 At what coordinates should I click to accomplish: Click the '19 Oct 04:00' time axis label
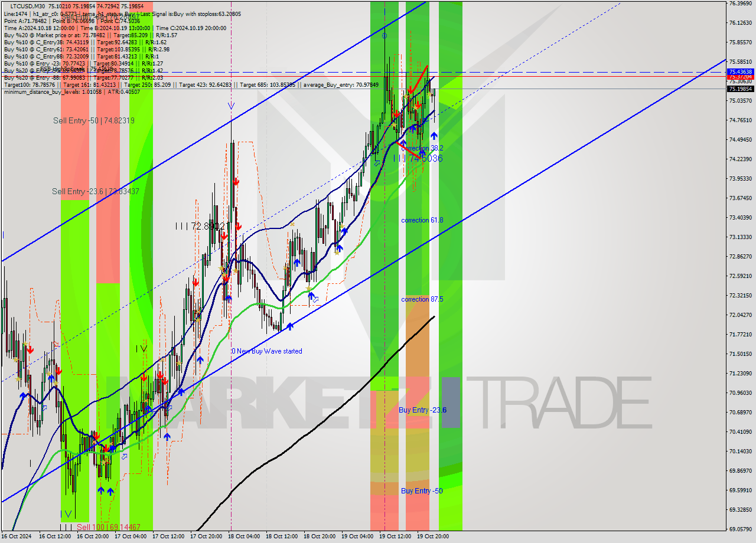click(357, 537)
